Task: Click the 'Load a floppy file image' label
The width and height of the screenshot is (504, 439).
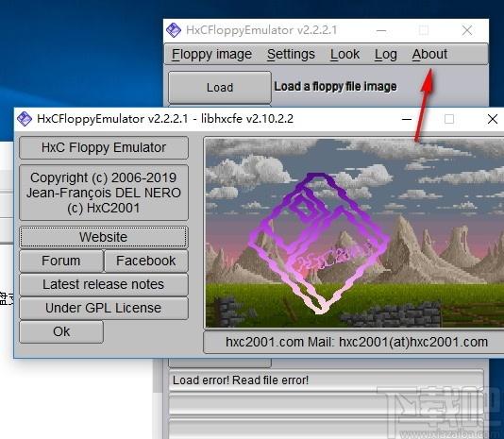Action: point(335,87)
